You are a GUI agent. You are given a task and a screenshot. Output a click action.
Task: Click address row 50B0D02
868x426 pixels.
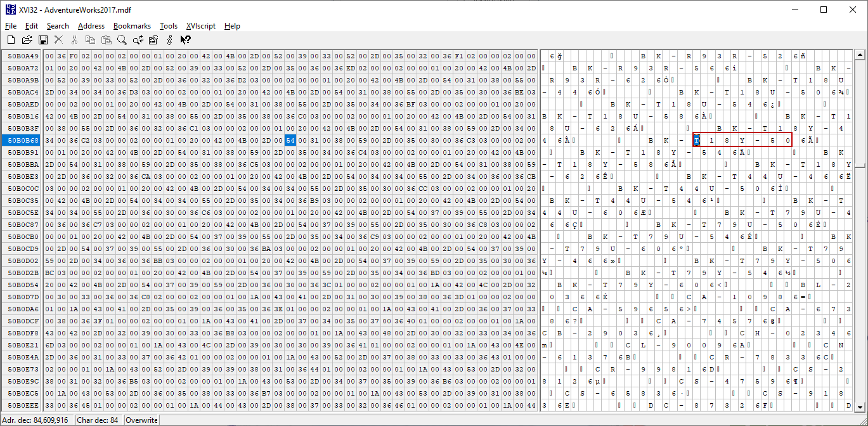click(22, 261)
